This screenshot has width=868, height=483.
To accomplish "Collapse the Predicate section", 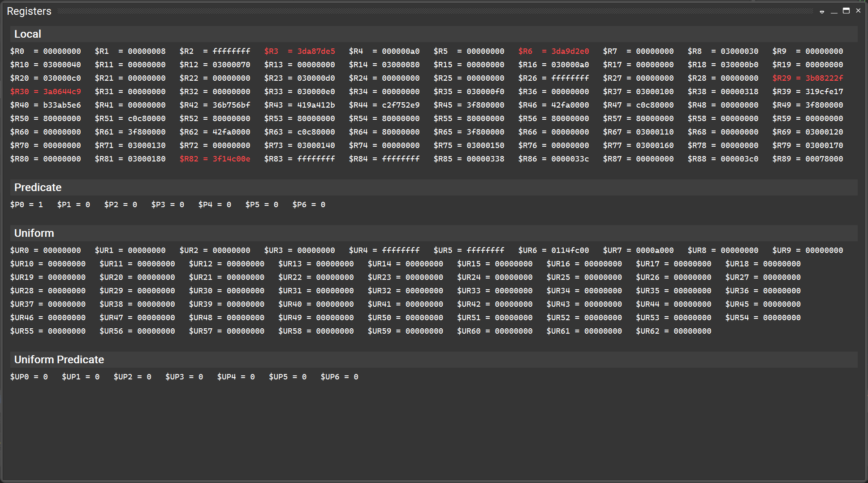I will (38, 187).
